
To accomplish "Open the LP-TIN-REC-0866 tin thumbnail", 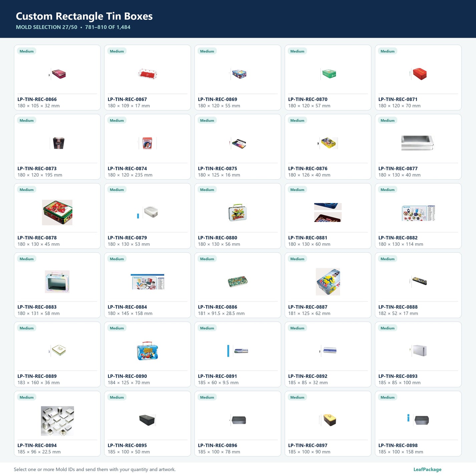I will (x=57, y=74).
